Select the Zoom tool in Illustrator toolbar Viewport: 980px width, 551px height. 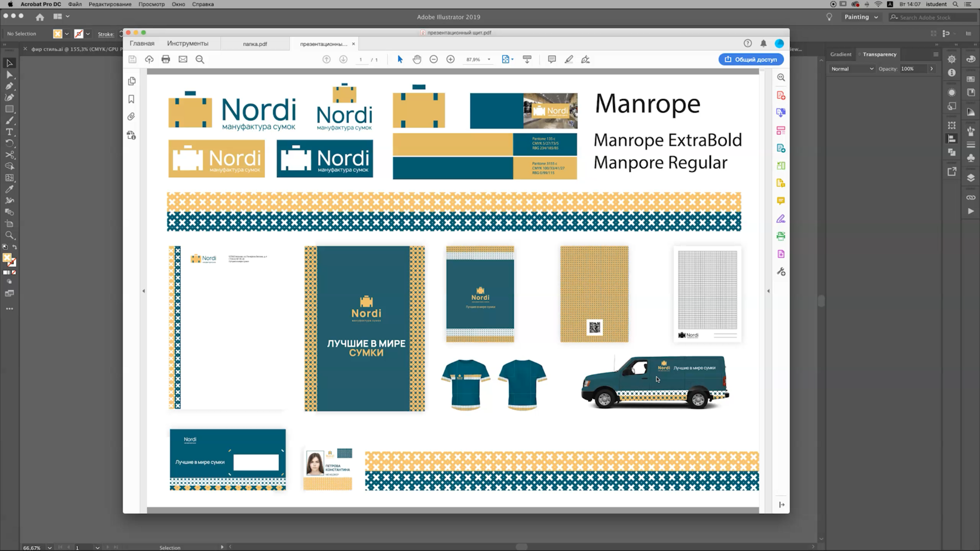click(x=9, y=236)
